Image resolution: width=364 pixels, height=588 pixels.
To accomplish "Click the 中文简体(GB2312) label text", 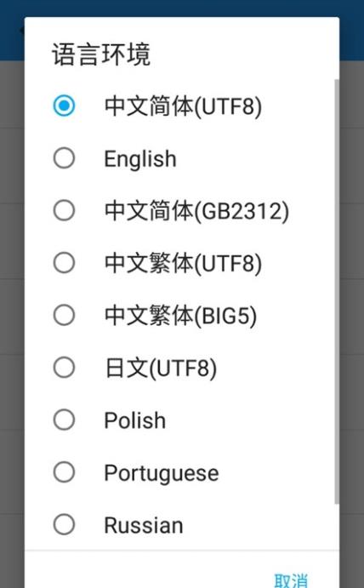I will (196, 211).
